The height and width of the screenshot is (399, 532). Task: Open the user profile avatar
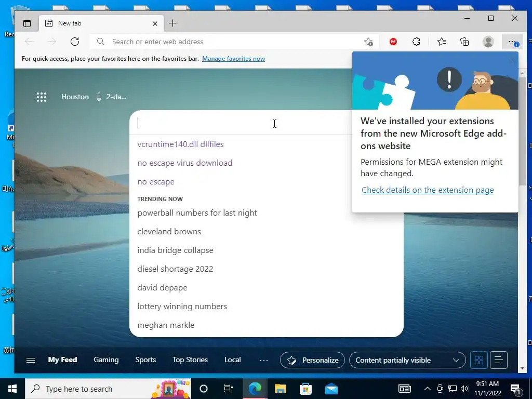(488, 42)
